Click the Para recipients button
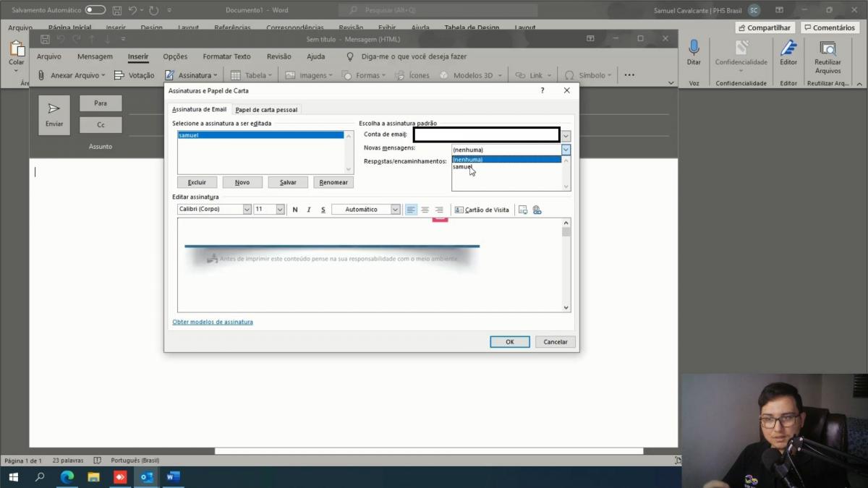868x488 pixels. click(x=101, y=103)
